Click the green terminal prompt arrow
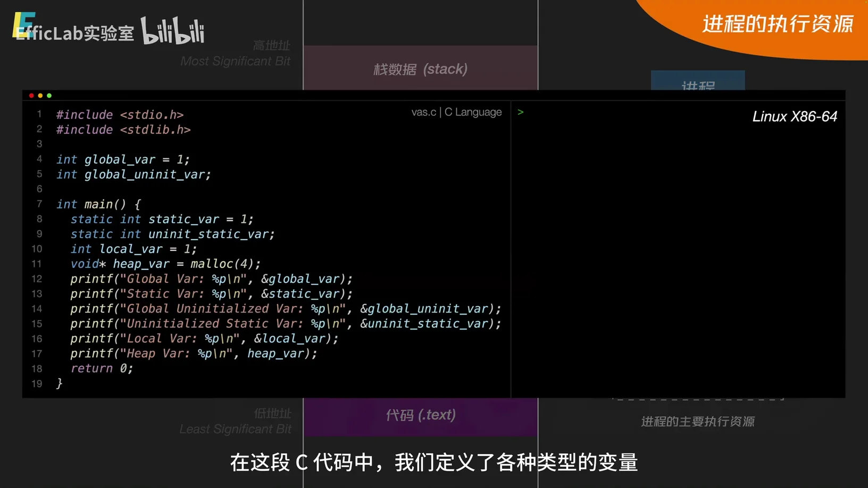 click(520, 112)
